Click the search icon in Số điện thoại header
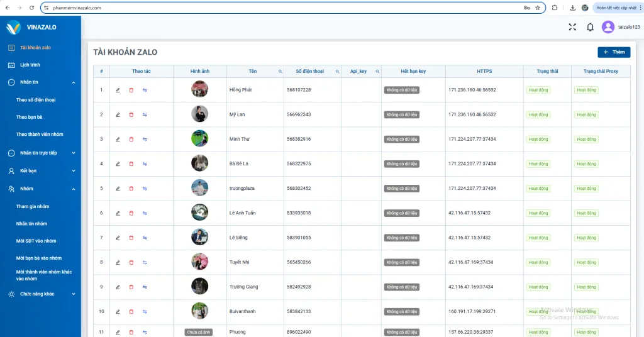Viewport: 644px width, 337px height. [337, 72]
